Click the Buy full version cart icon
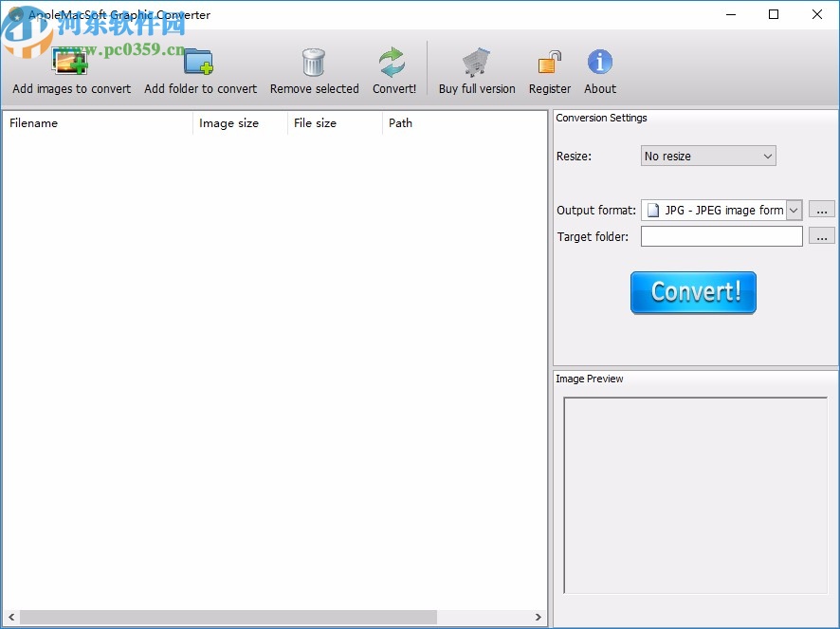 (476, 59)
